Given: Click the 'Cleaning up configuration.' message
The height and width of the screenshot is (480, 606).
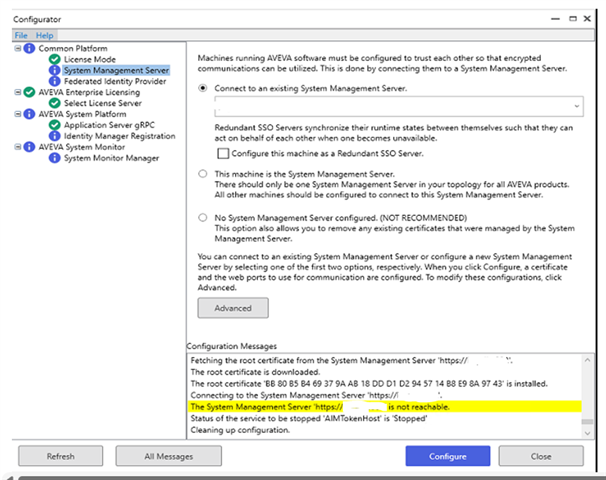Looking at the screenshot, I should 240,430.
